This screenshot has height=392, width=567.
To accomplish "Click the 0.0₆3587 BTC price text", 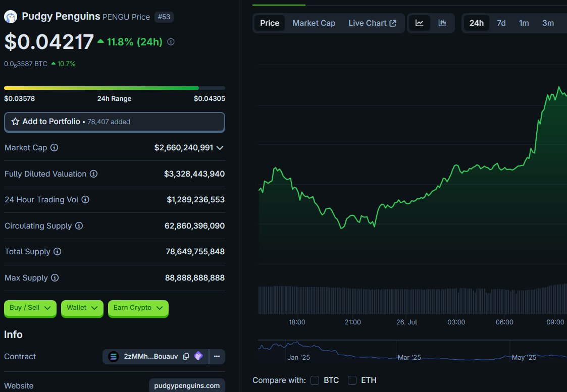I will [x=26, y=64].
